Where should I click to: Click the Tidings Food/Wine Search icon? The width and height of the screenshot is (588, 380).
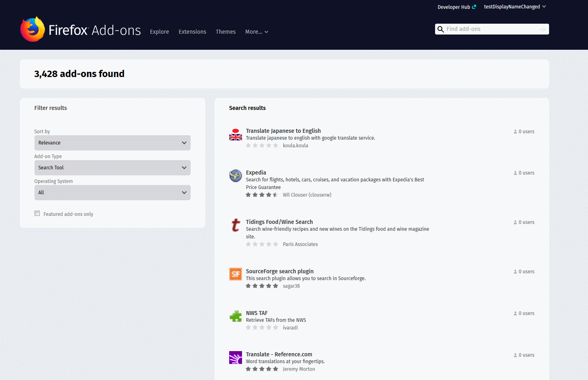(x=236, y=225)
